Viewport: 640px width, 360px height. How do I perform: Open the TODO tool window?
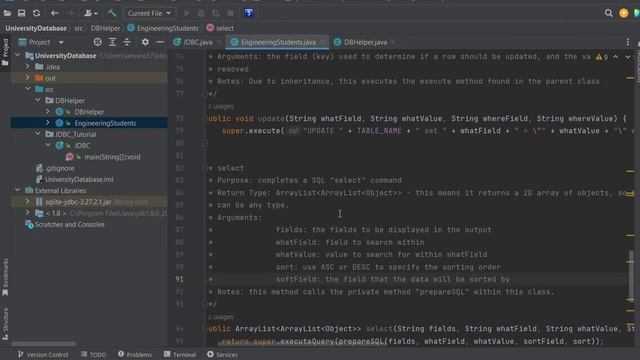93,355
